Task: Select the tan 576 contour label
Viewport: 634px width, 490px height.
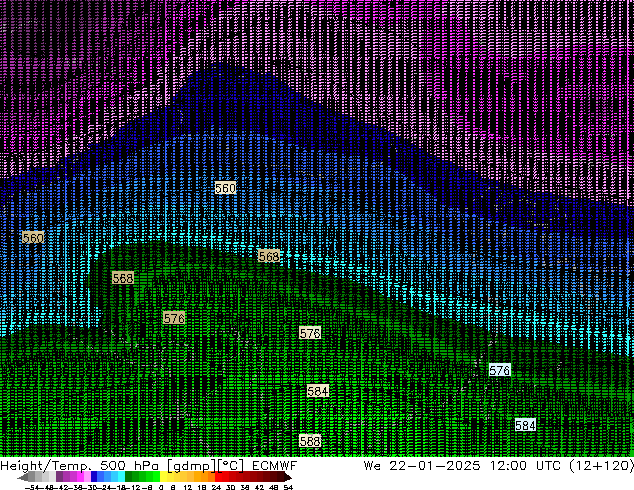Action: coord(174,318)
